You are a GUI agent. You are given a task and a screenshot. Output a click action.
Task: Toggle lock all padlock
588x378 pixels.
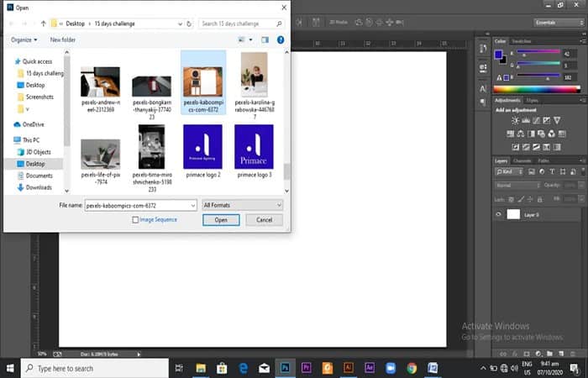[x=539, y=200]
